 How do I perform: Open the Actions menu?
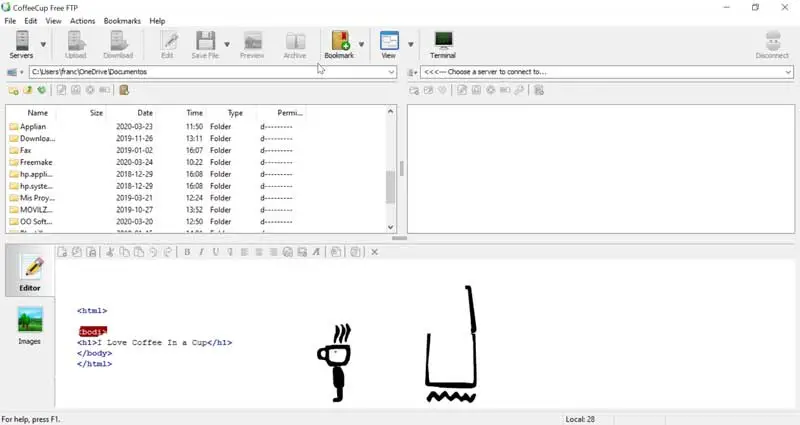point(82,21)
